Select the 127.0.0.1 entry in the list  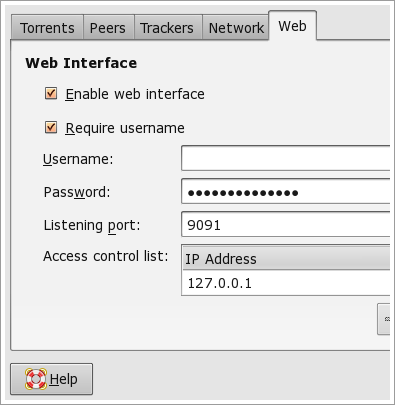coord(286,283)
